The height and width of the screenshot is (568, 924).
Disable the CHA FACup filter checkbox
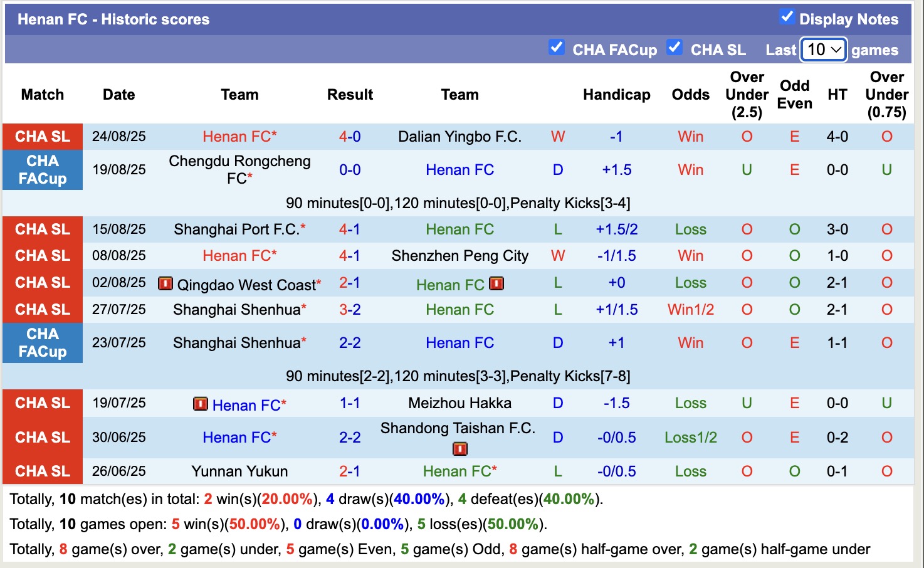[x=557, y=46]
